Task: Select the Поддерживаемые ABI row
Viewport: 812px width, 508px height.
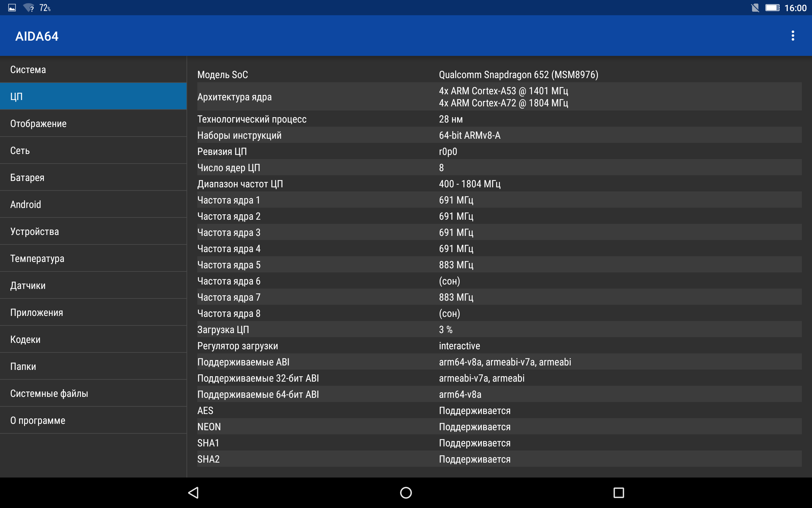Action: [499, 362]
